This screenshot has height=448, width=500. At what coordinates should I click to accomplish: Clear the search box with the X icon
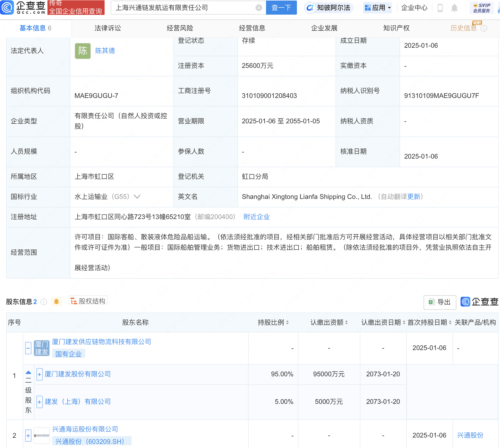point(259,8)
